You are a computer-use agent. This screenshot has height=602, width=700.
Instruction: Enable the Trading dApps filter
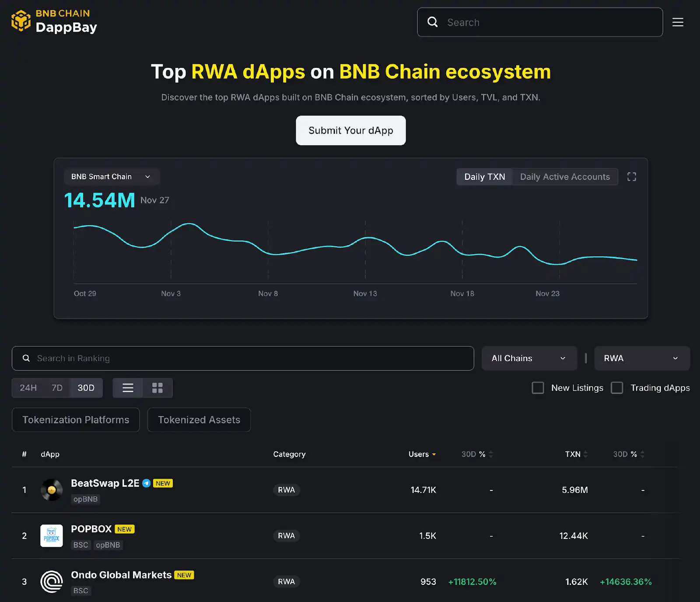pos(617,388)
